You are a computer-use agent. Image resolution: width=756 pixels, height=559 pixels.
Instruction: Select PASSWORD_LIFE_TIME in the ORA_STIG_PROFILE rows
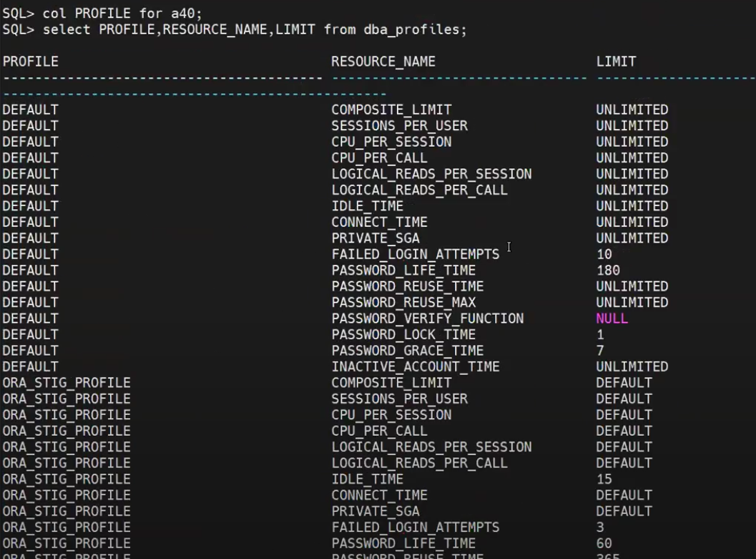403,543
